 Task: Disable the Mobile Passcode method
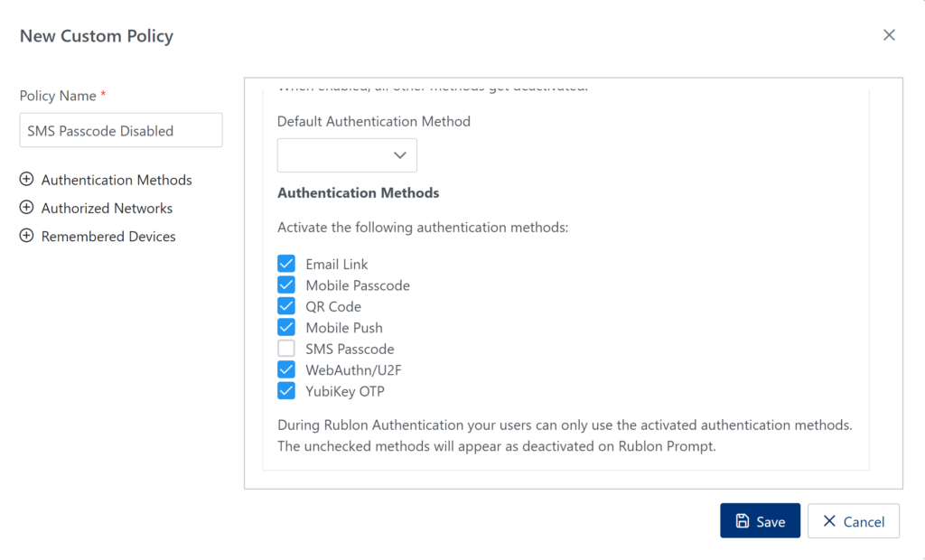pyautogui.click(x=286, y=285)
